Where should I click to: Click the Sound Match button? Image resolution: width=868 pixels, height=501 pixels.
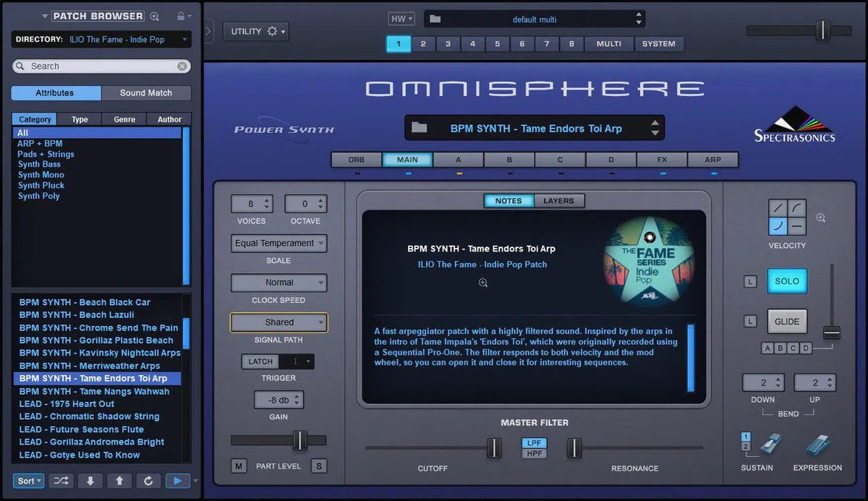point(146,93)
